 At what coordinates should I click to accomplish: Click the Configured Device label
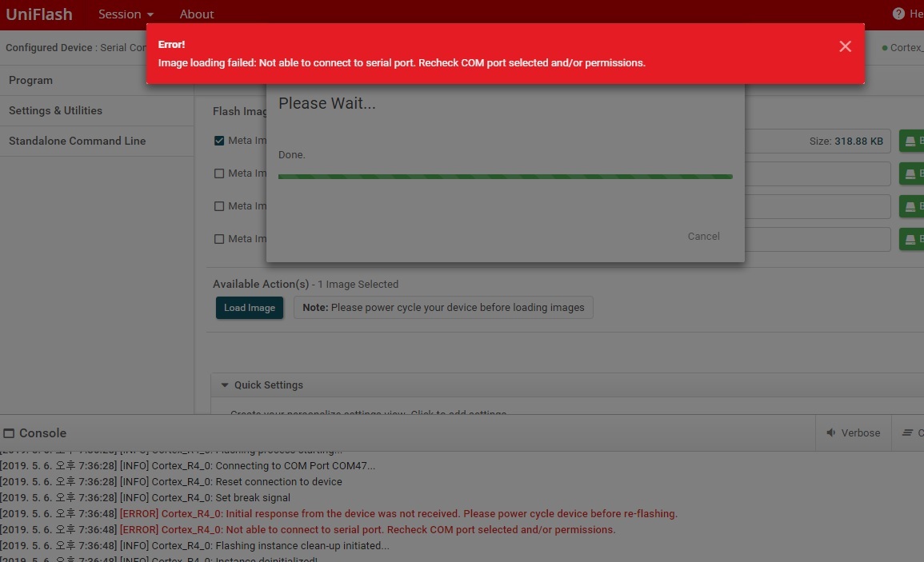(49, 48)
